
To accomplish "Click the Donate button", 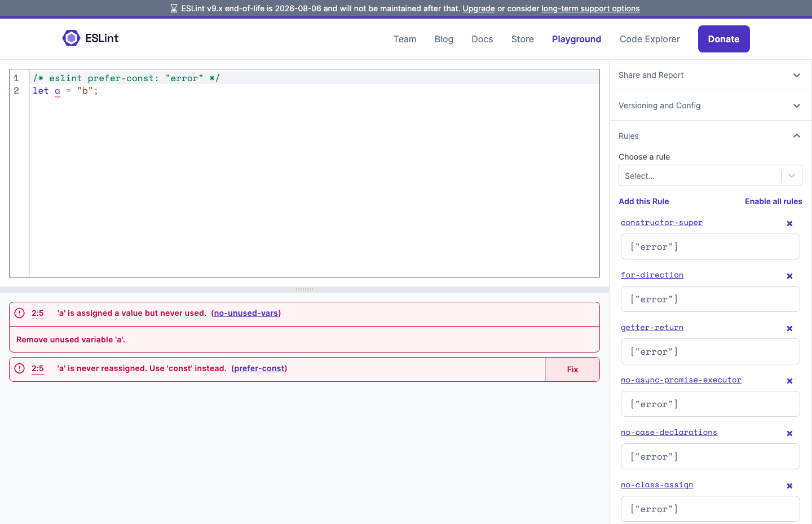I will pos(724,39).
